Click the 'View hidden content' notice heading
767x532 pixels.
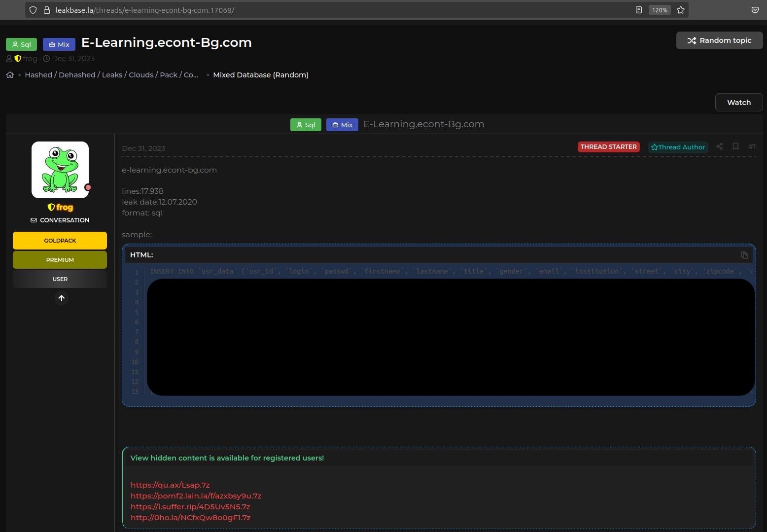(227, 458)
